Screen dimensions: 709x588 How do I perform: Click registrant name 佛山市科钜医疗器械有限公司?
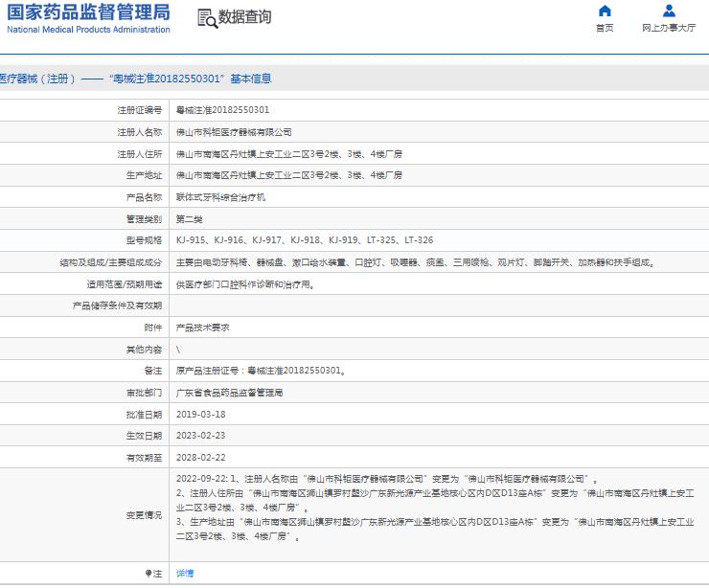click(234, 132)
